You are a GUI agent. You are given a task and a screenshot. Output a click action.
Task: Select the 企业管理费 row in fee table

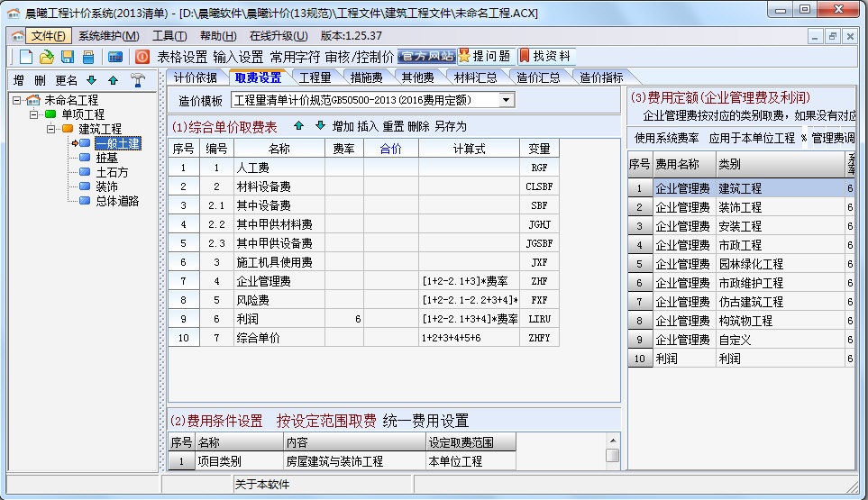pyautogui.click(x=363, y=281)
